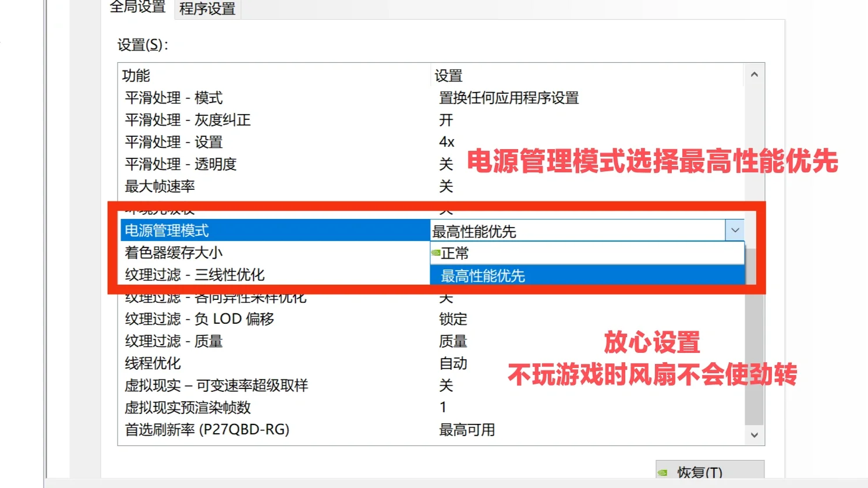Image resolution: width=868 pixels, height=488 pixels.
Task: Open the 程序设置 tab
Action: click(x=207, y=9)
